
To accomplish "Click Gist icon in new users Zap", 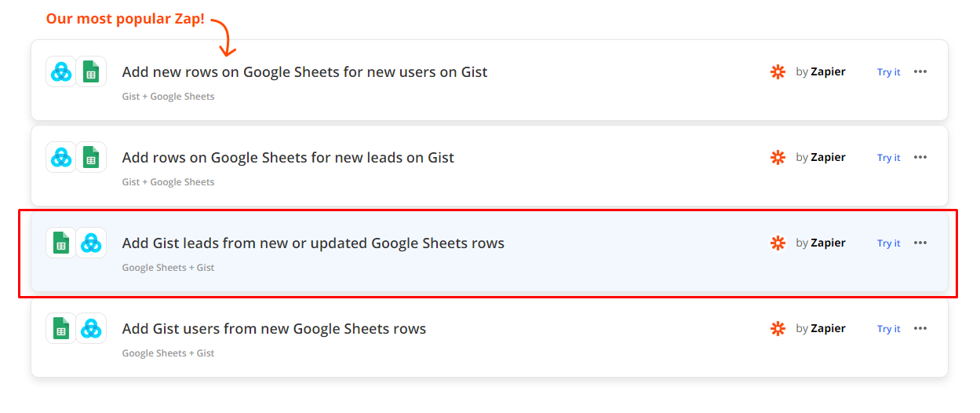I will click(61, 72).
